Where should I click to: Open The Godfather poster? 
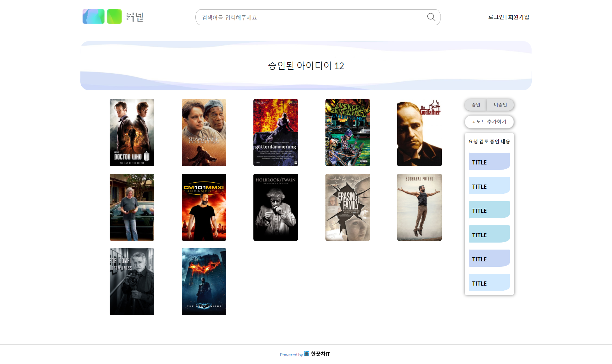tap(419, 133)
